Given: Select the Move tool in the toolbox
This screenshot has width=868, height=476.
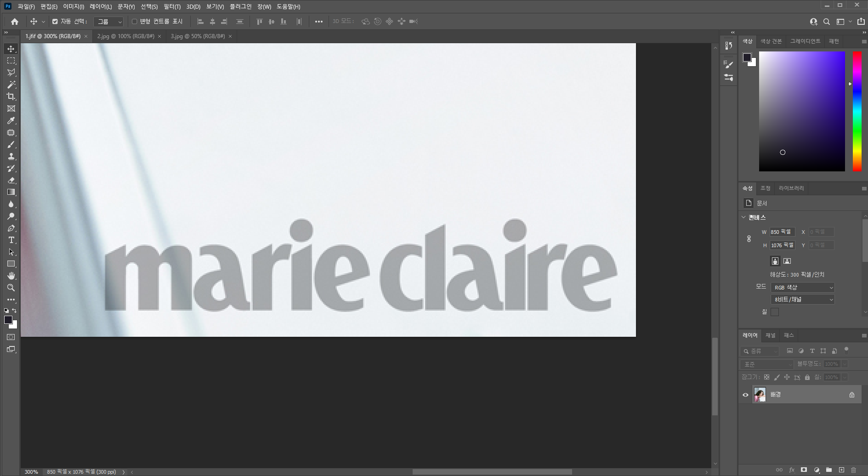Looking at the screenshot, I should [x=11, y=49].
